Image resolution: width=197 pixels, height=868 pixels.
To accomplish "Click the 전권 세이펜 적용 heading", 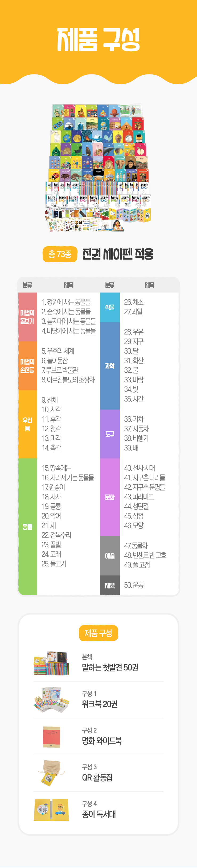I will (118, 254).
